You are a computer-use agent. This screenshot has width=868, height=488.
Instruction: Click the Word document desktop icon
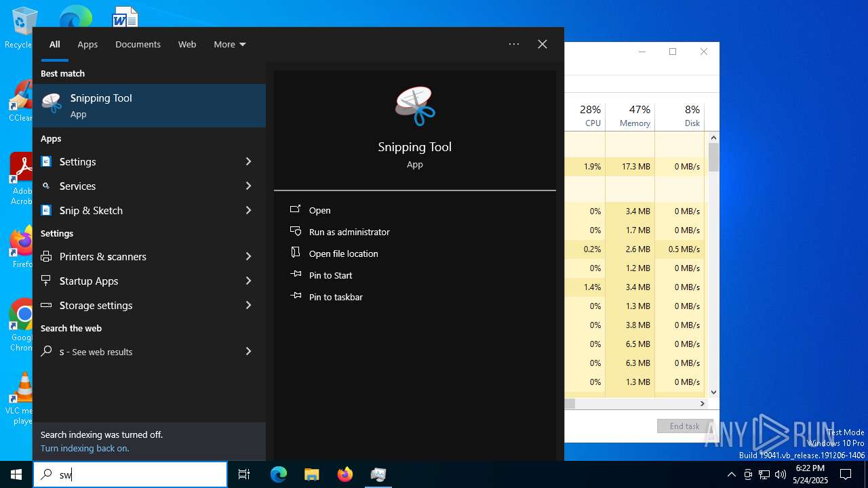point(125,17)
